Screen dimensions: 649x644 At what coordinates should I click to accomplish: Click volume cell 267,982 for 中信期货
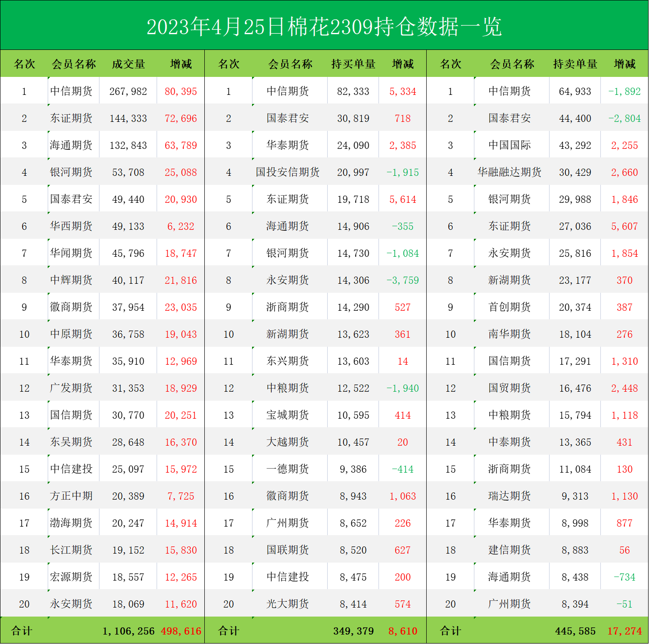click(128, 91)
